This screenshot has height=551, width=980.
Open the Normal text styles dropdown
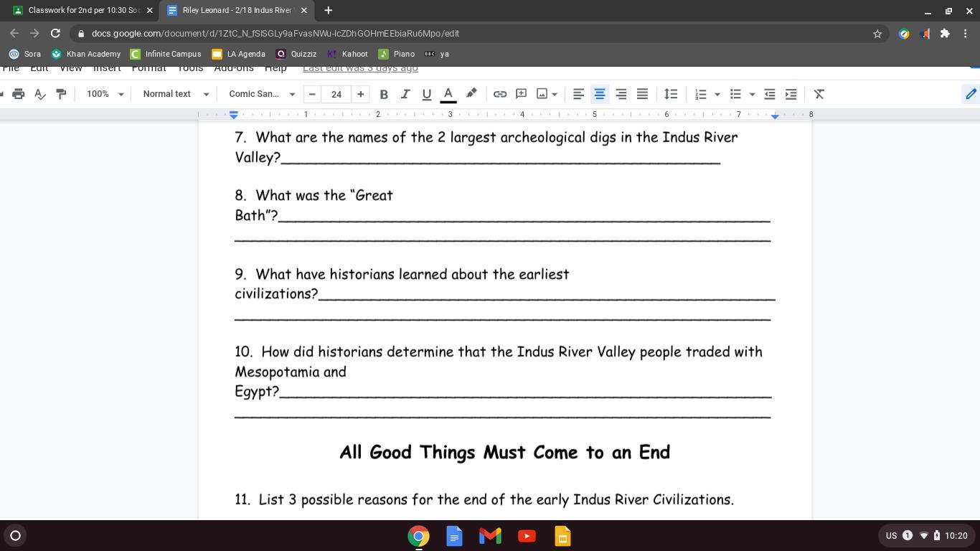click(x=176, y=94)
